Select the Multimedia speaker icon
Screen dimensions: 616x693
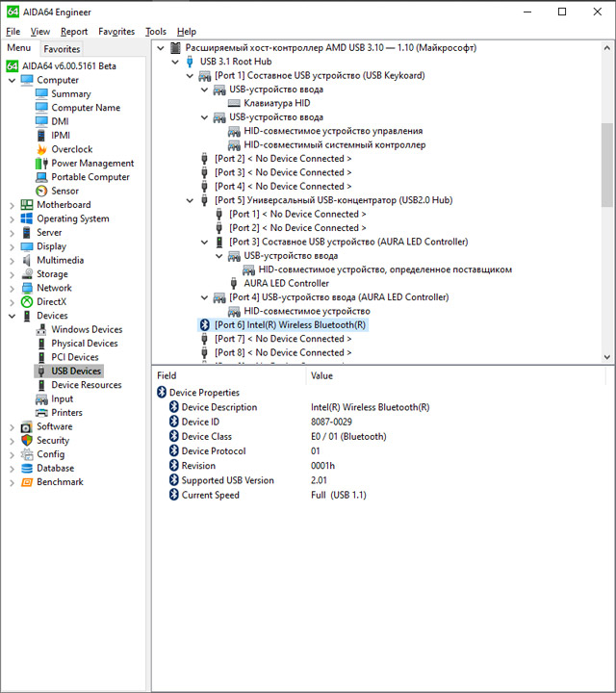(x=27, y=260)
